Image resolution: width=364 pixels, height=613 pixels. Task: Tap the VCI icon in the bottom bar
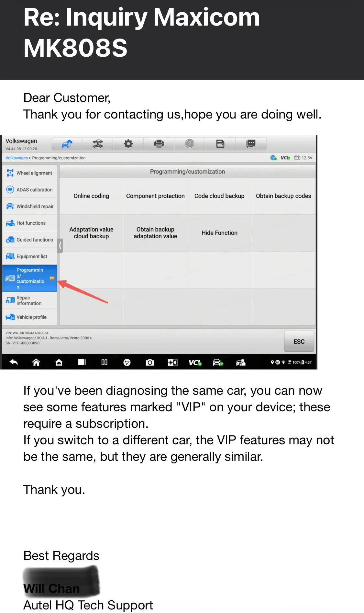[195, 362]
